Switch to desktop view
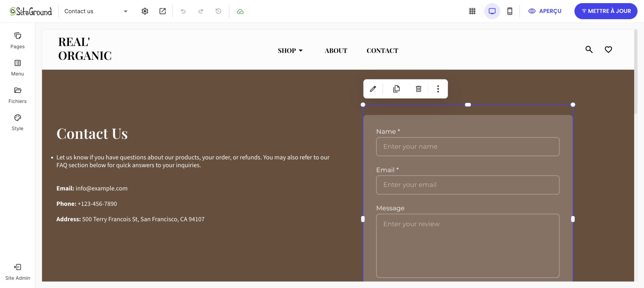Image resolution: width=644 pixels, height=288 pixels. tap(492, 11)
